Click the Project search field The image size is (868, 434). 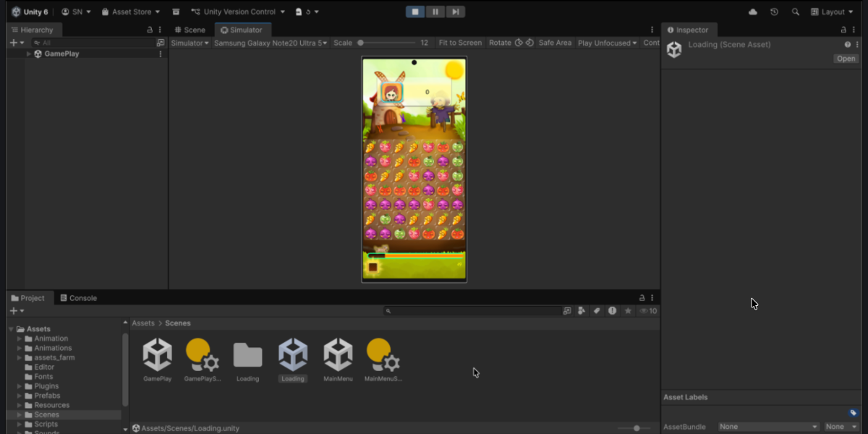472,310
